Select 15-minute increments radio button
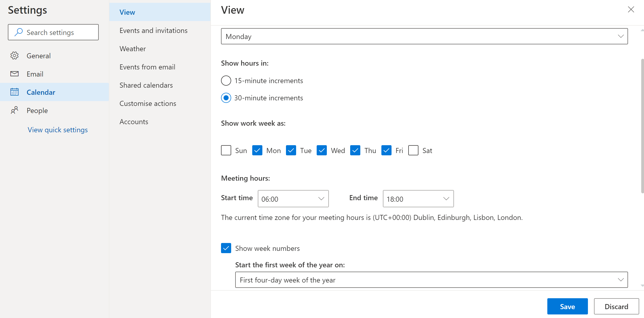This screenshot has width=644, height=318. 226,80
